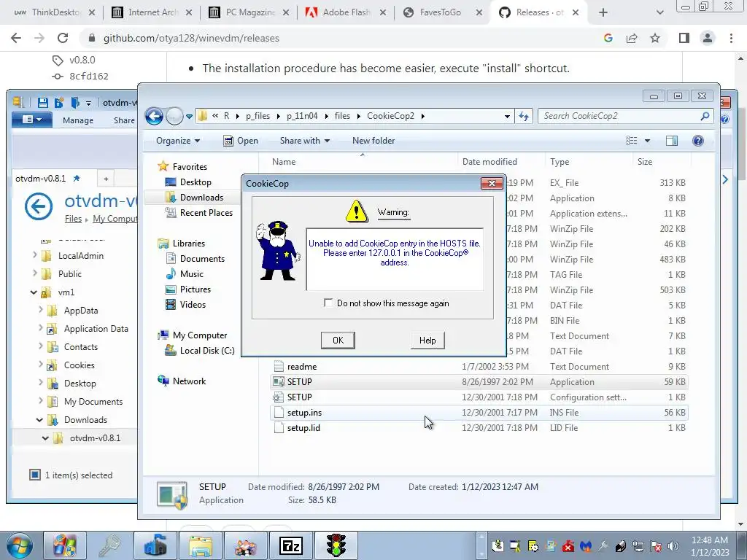Viewport: 747px width, 560px height.
Task: Select Downloads under Favorites
Action: click(x=201, y=197)
